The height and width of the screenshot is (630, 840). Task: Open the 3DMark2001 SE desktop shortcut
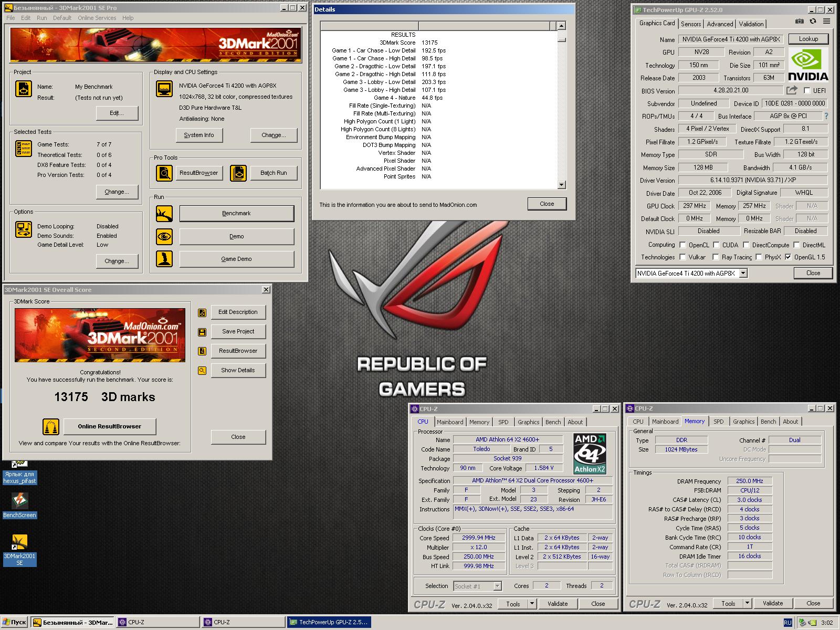pyautogui.click(x=19, y=550)
